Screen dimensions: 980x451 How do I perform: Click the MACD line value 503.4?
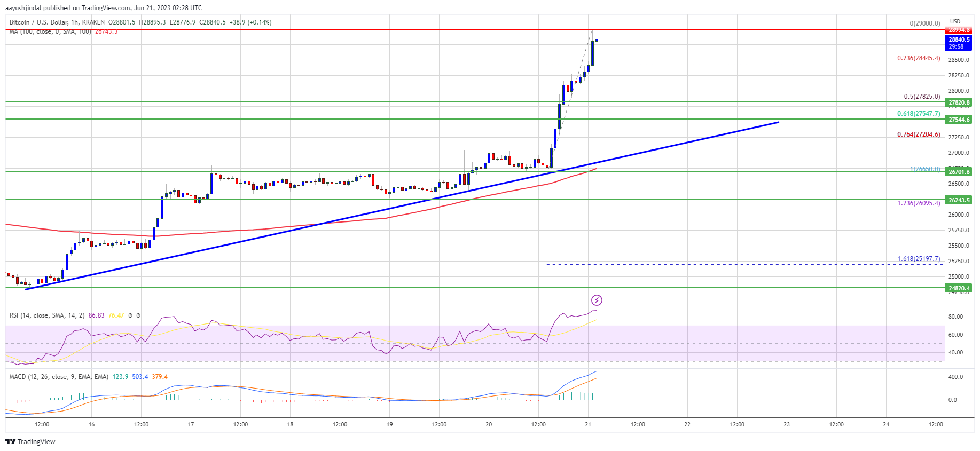point(140,377)
